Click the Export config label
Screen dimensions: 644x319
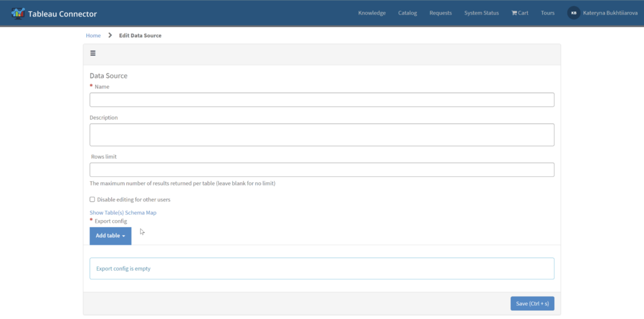pos(111,221)
